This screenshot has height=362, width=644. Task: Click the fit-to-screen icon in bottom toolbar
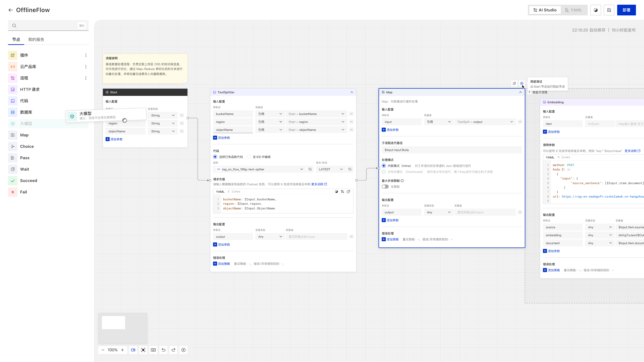(143, 350)
